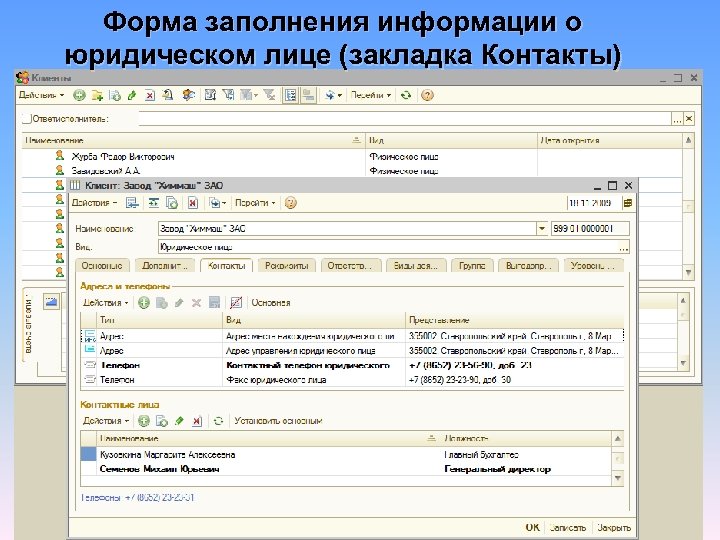720x540 pixels.
Task: Open the Группа tab
Action: coord(472,266)
